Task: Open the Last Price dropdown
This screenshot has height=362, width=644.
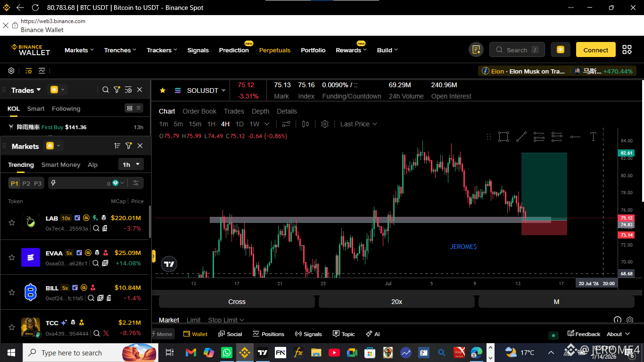Action: point(358,124)
